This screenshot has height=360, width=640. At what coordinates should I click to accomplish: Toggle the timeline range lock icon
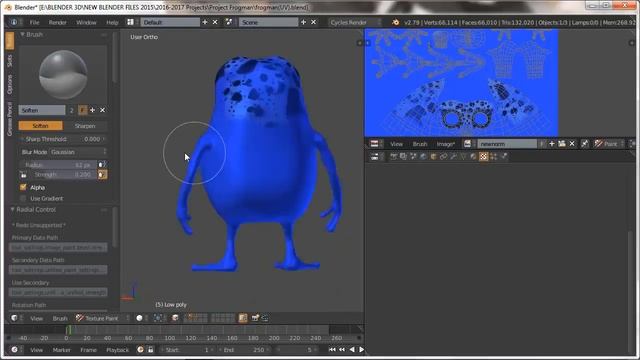[x=150, y=350]
